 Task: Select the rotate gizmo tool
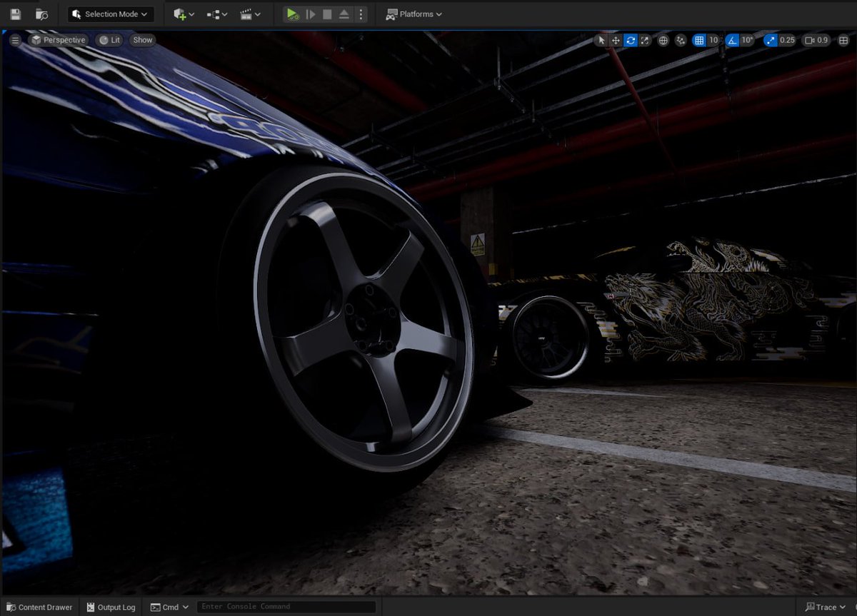(x=631, y=41)
